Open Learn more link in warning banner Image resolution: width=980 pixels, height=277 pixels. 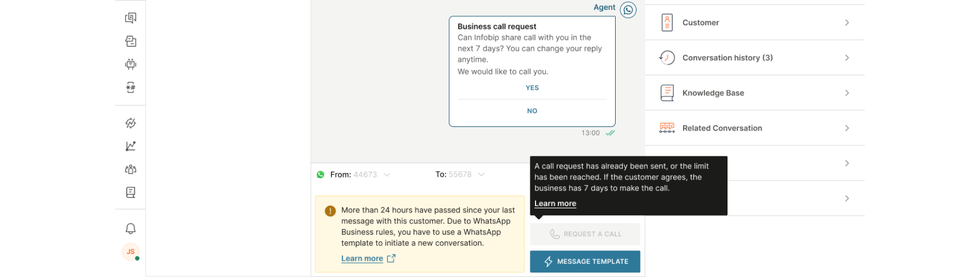tap(362, 259)
